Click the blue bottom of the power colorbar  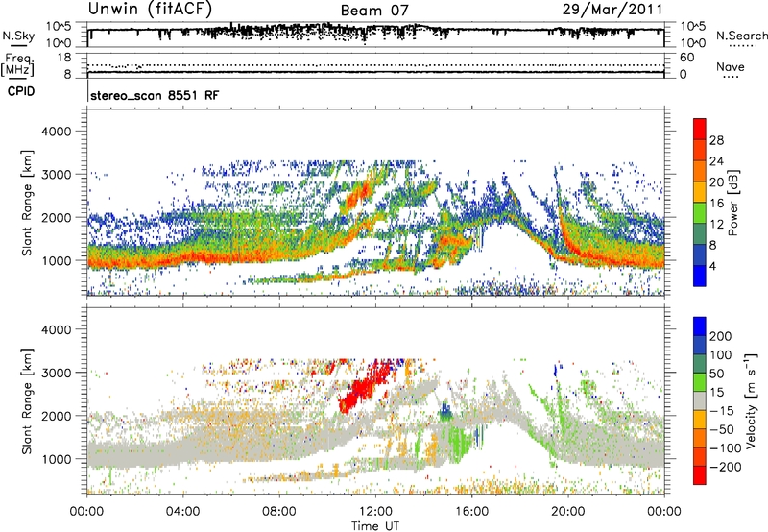(700, 277)
